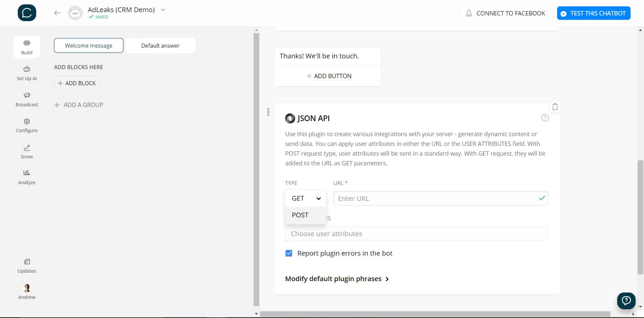The width and height of the screenshot is (644, 318).
Task: Open the Set Up AI section
Action: (x=27, y=73)
